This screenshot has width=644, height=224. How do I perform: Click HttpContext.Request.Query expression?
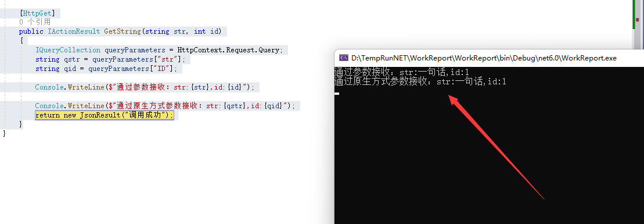tap(229, 50)
